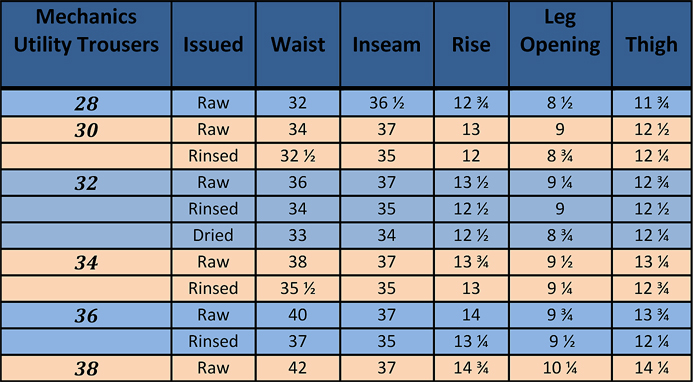Select the 10 ¼ leg opening cell
The image size is (693, 382).
(x=560, y=368)
